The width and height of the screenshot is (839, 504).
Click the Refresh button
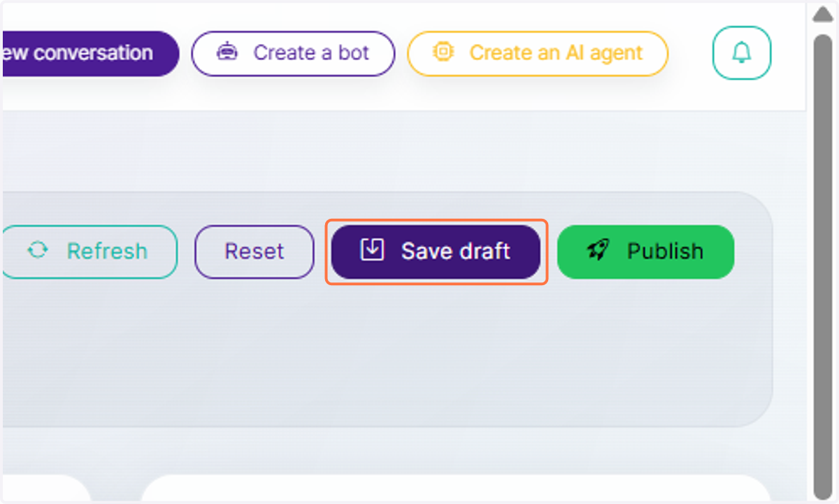(x=89, y=252)
